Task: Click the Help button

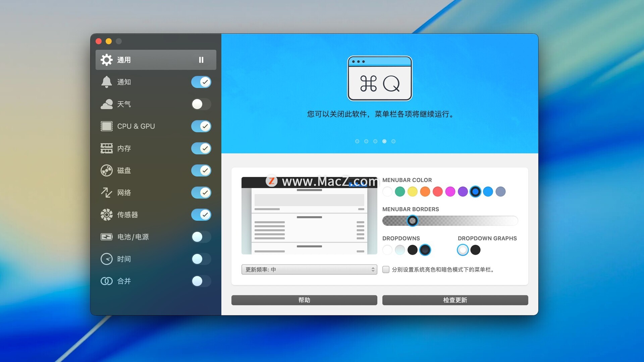Action: [x=304, y=300]
